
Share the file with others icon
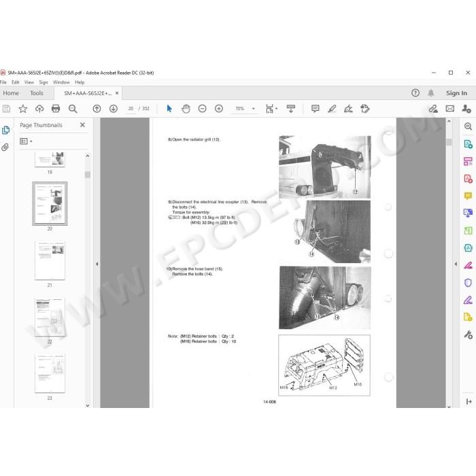coord(466,109)
